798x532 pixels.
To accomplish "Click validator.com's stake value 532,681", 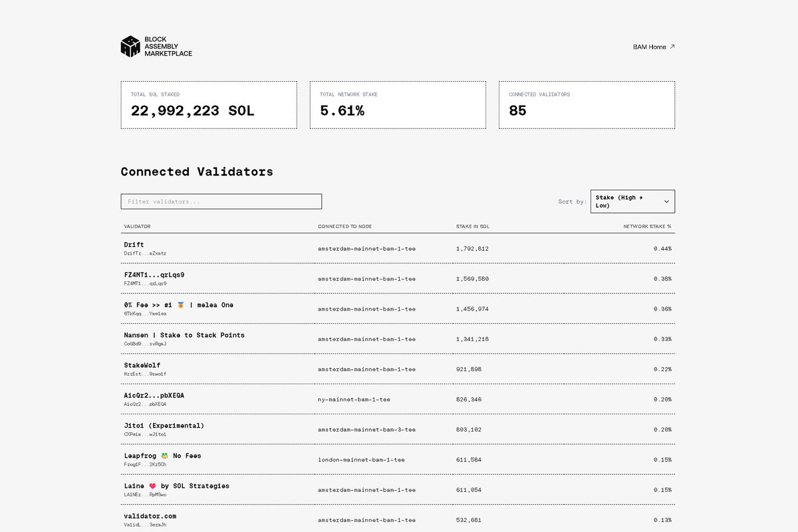I will pos(469,520).
